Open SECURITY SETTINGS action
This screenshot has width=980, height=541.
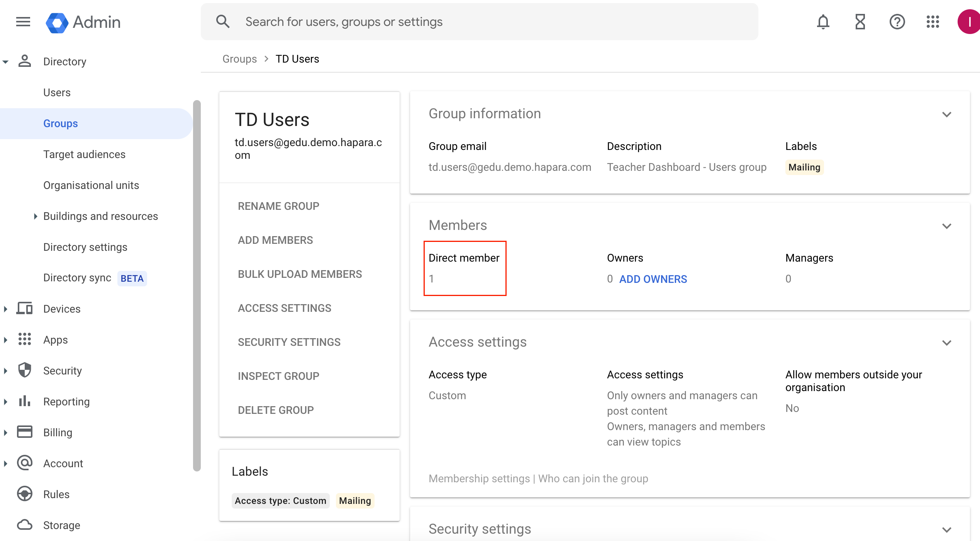point(289,342)
